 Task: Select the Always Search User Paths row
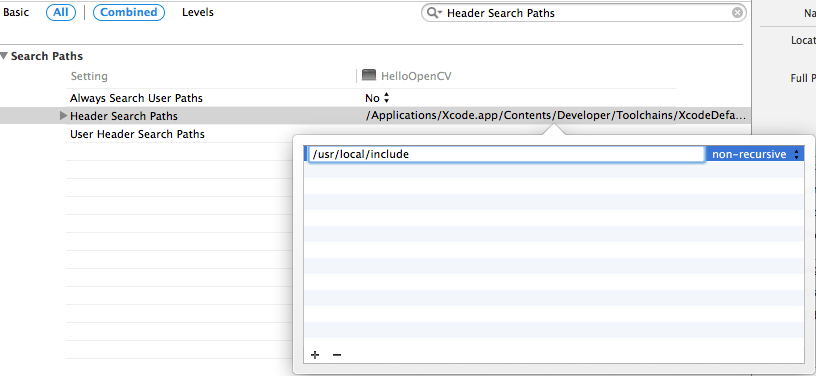[x=372, y=98]
